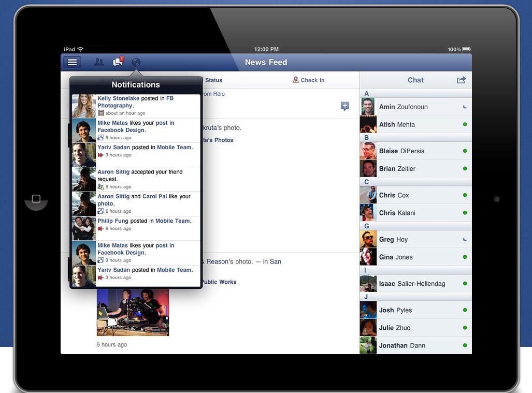The height and width of the screenshot is (393, 532).
Task: Tap the Notifications popover title
Action: [x=136, y=85]
